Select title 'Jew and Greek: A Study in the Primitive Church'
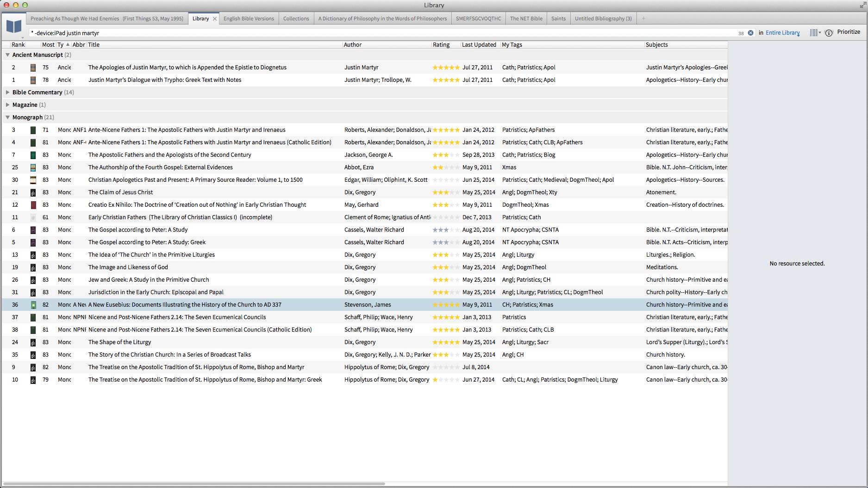Viewport: 868px width, 488px height. pyautogui.click(x=149, y=280)
